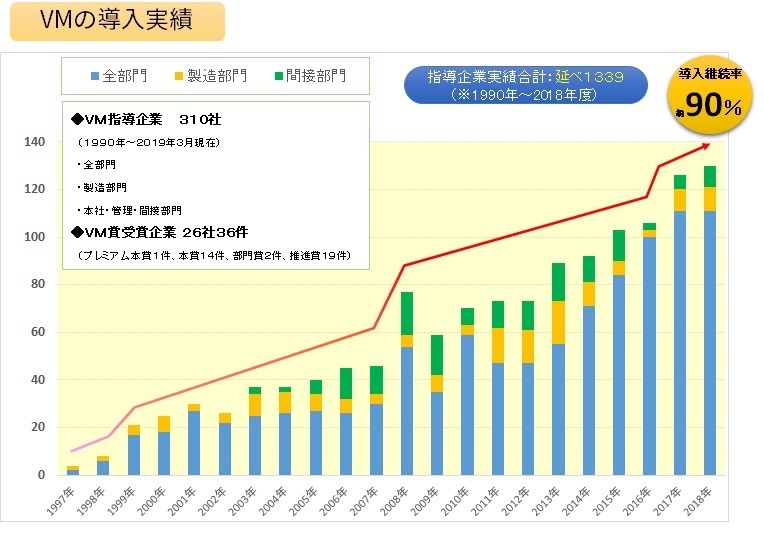The width and height of the screenshot is (764, 545).
Task: Click the yellow segment of the 2013年 bar
Action: [x=559, y=321]
